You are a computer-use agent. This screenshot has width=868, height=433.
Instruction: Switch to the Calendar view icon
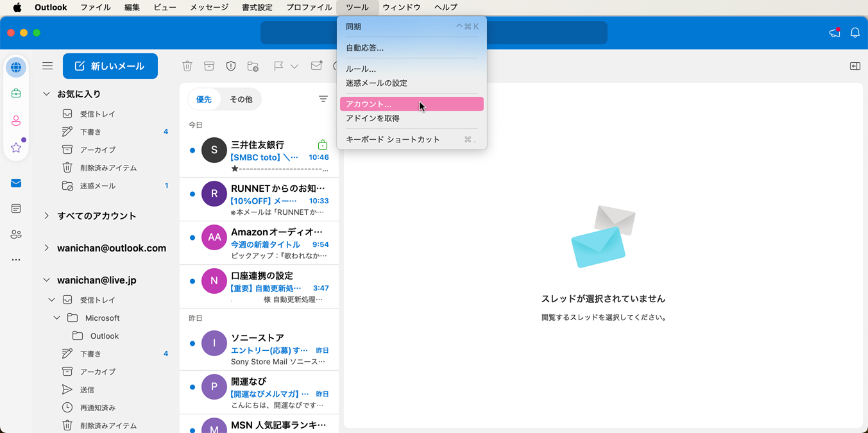coord(16,208)
